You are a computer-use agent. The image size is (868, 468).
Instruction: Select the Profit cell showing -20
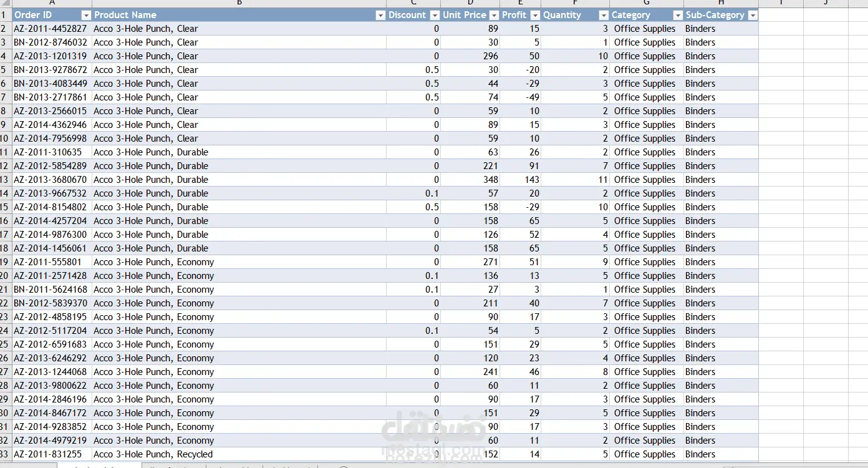520,70
